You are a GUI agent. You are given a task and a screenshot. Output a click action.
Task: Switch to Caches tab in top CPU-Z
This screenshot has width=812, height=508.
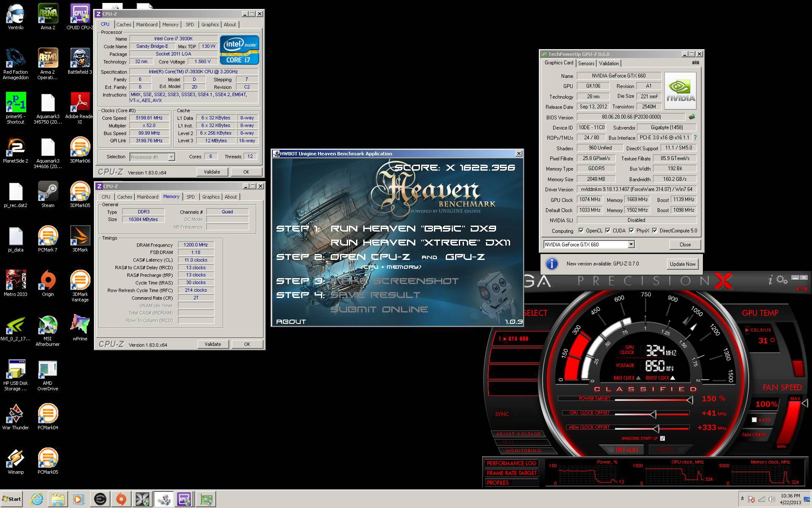(124, 25)
